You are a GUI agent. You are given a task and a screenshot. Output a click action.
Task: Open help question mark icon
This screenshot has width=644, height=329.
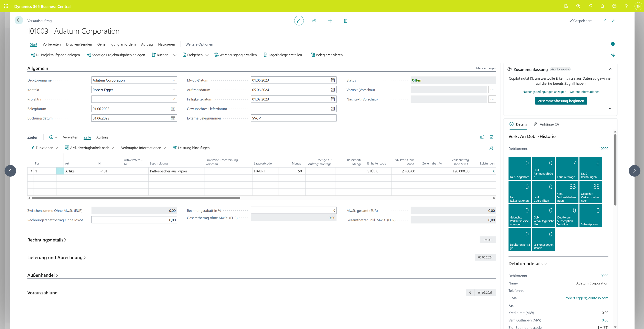click(x=626, y=6)
